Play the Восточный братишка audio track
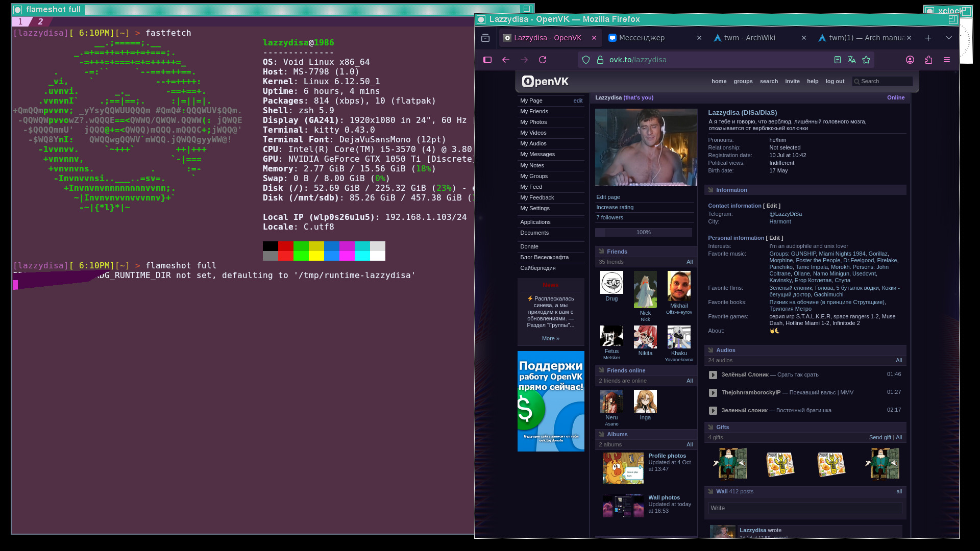This screenshot has height=551, width=980. [713, 411]
